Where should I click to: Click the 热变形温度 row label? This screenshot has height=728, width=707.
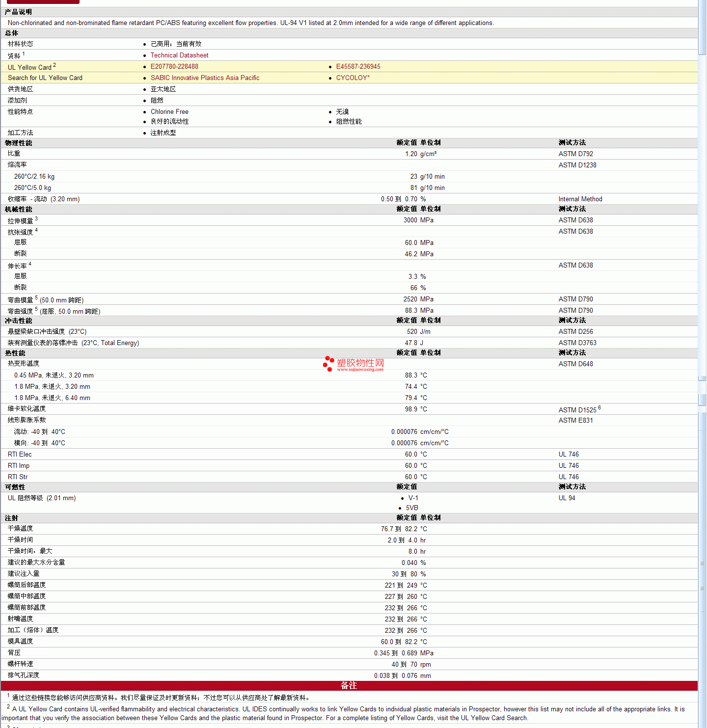pos(24,364)
